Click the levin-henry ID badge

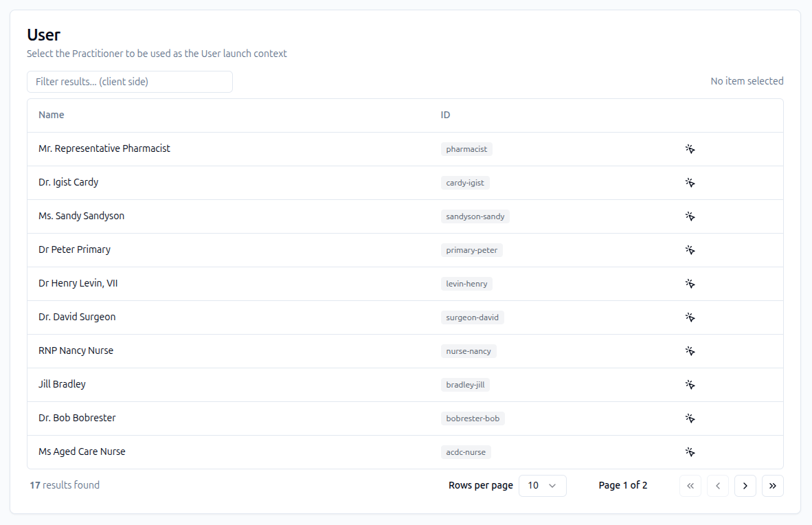point(466,284)
